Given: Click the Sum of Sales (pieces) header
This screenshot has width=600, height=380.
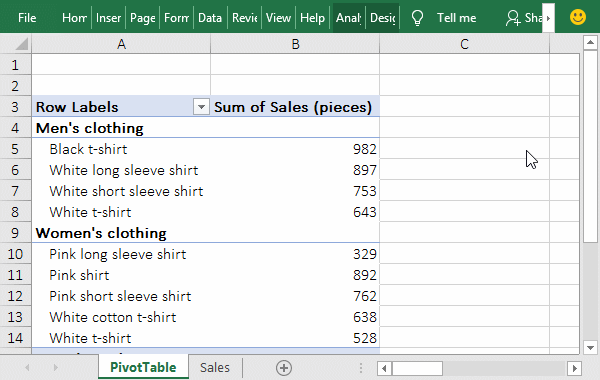Looking at the screenshot, I should [x=295, y=107].
